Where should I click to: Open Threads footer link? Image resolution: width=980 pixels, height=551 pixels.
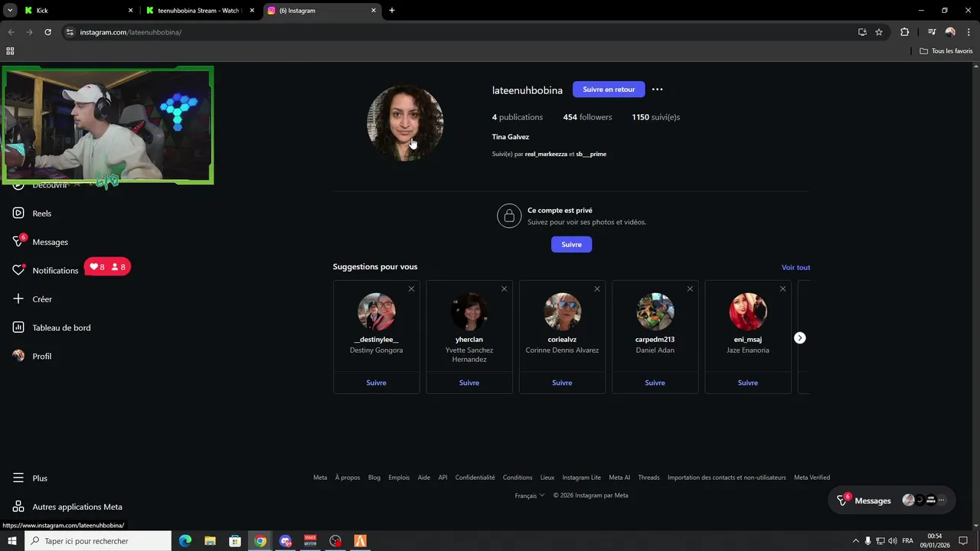tap(648, 478)
